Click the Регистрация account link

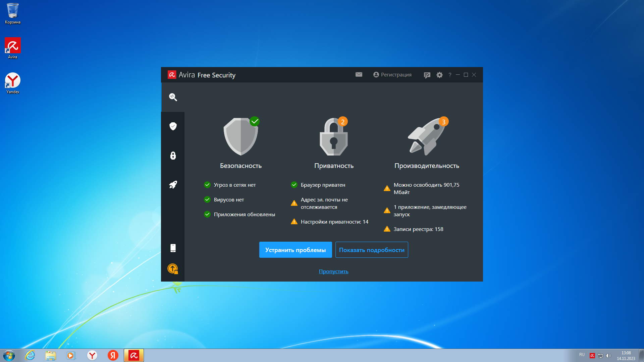(x=392, y=75)
